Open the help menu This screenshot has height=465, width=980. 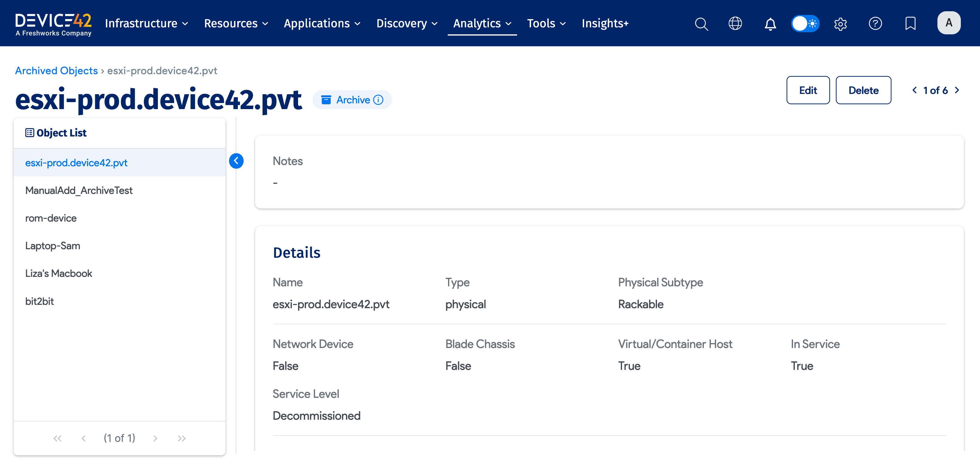click(875, 24)
